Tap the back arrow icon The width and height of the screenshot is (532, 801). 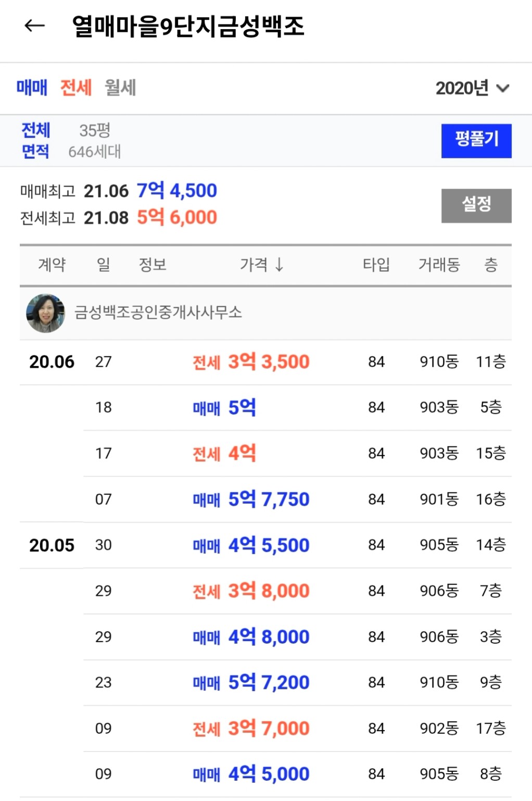[34, 26]
